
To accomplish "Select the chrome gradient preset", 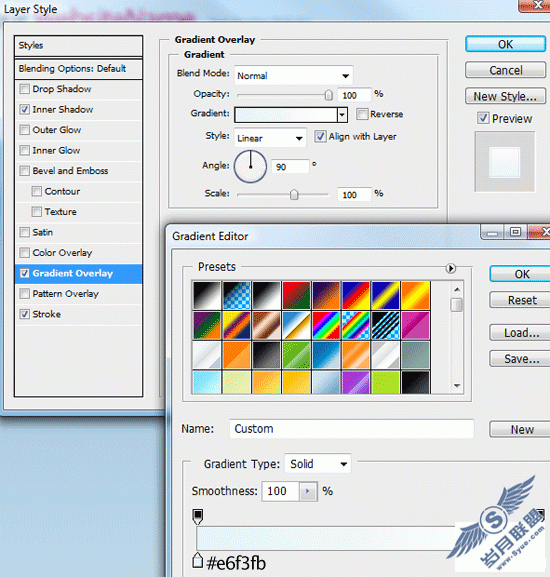I will click(x=296, y=325).
